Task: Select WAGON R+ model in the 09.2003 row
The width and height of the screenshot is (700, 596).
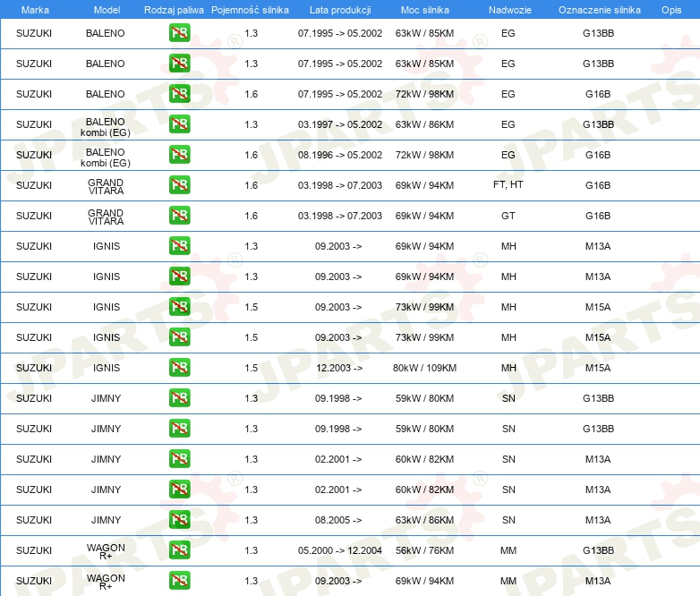Action: (x=106, y=583)
